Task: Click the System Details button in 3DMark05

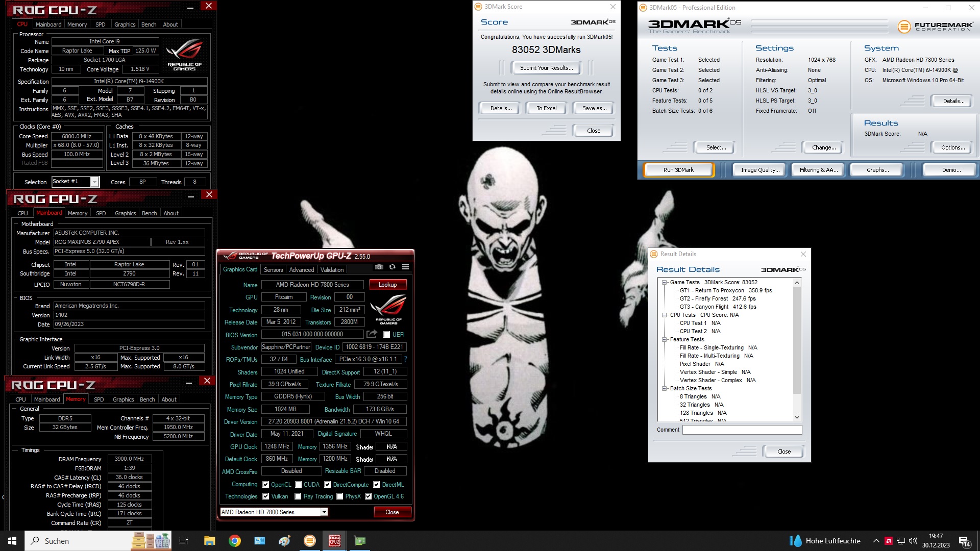Action: [953, 101]
